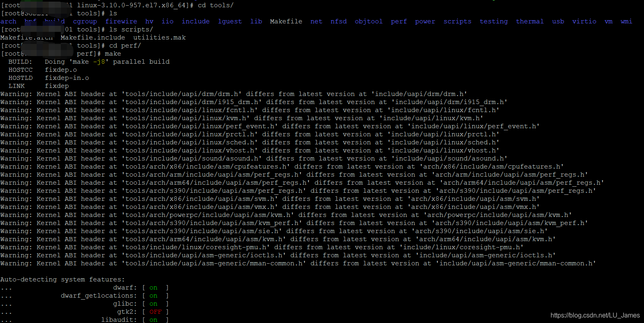Select the 'firewire' directory name
Screen dimensions: 644x323
[121, 21]
